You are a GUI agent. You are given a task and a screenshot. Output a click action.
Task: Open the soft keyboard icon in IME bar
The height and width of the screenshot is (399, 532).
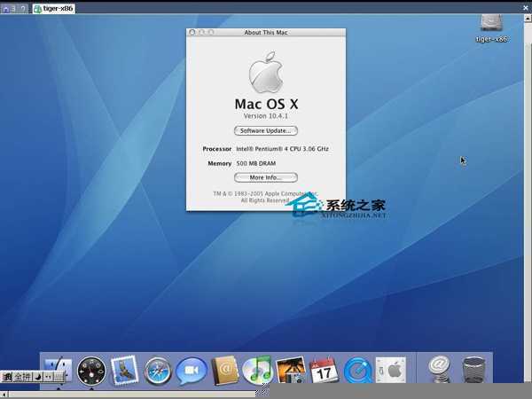tap(59, 377)
